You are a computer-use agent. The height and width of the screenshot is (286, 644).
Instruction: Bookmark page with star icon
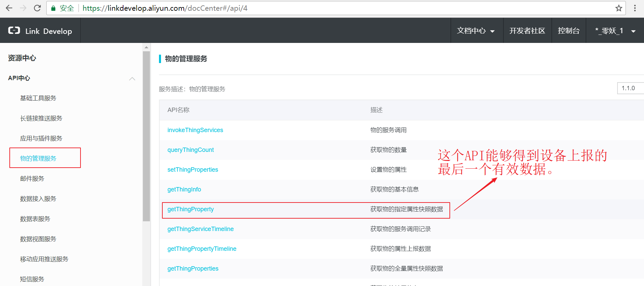619,8
